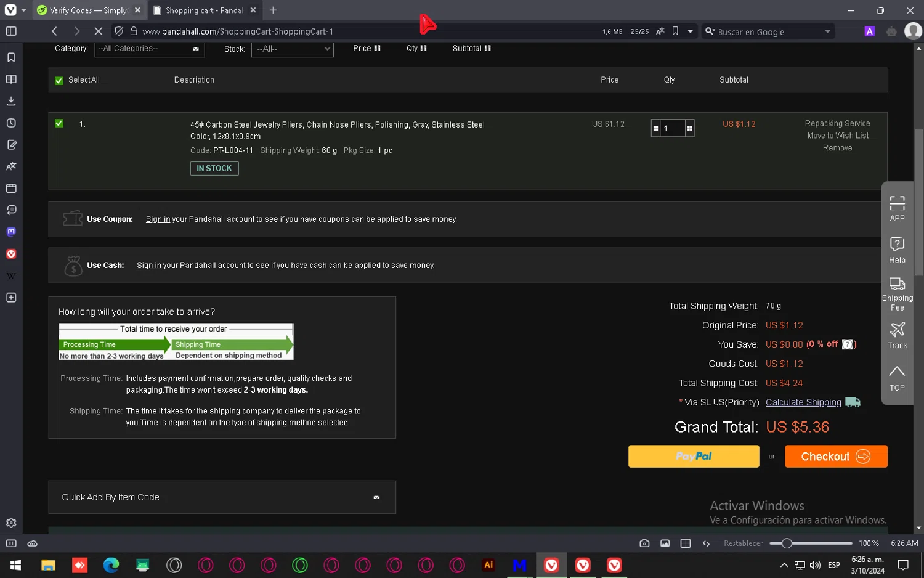Open a new tab
The width and height of the screenshot is (924, 578).
point(273,10)
